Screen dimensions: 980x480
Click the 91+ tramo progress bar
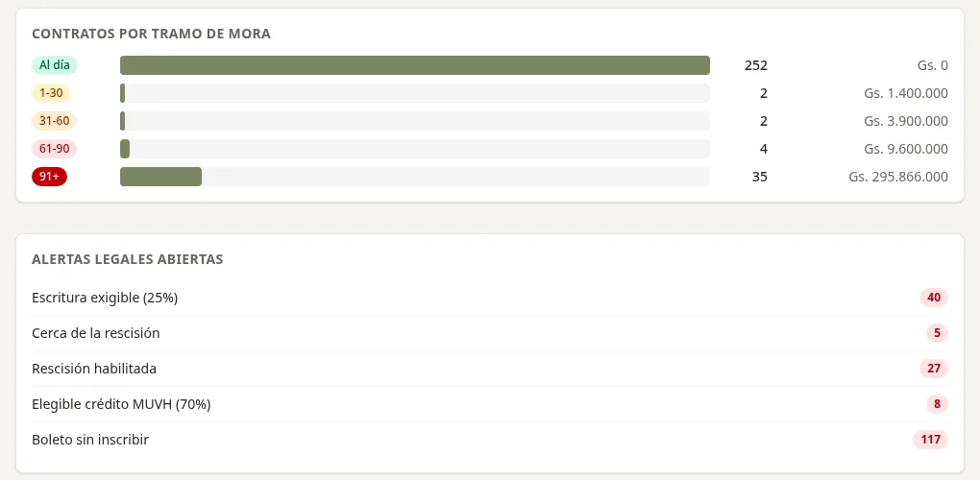tap(415, 177)
